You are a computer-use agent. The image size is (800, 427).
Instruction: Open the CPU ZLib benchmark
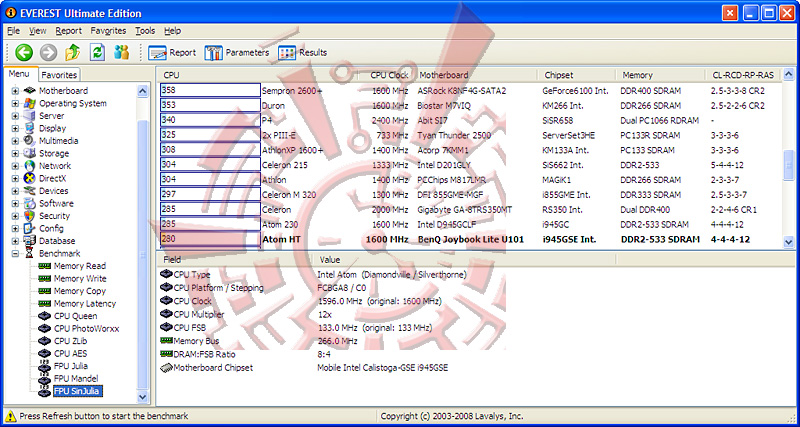pyautogui.click(x=72, y=341)
